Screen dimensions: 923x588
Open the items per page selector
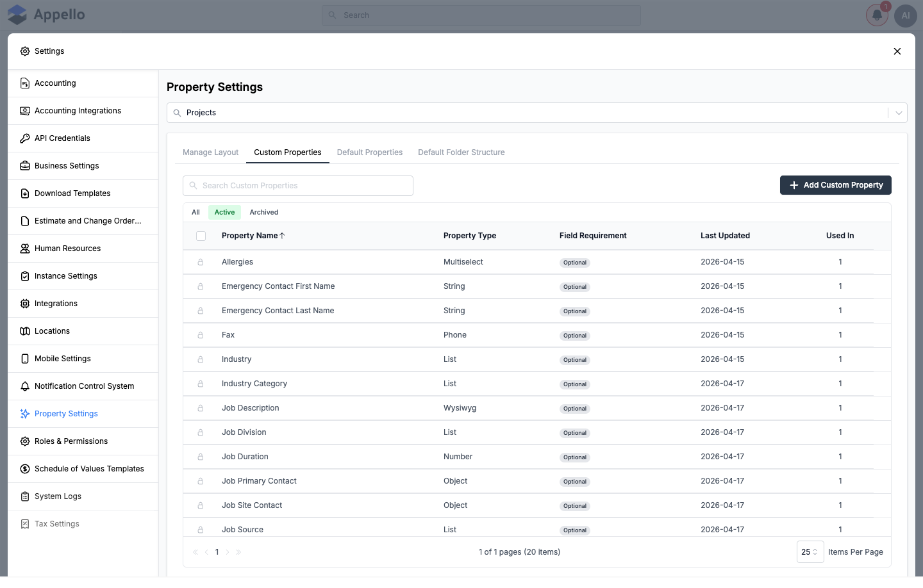point(810,552)
